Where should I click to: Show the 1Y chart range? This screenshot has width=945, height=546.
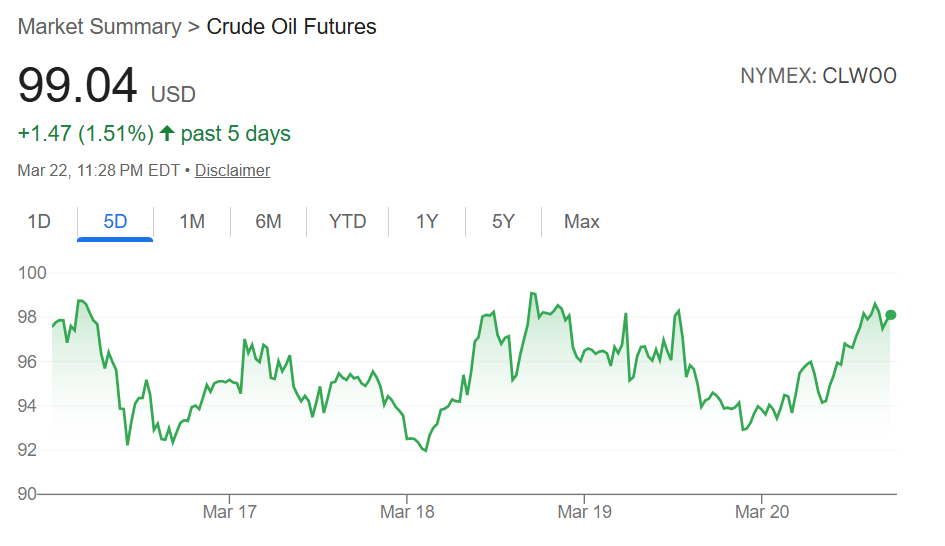point(427,222)
